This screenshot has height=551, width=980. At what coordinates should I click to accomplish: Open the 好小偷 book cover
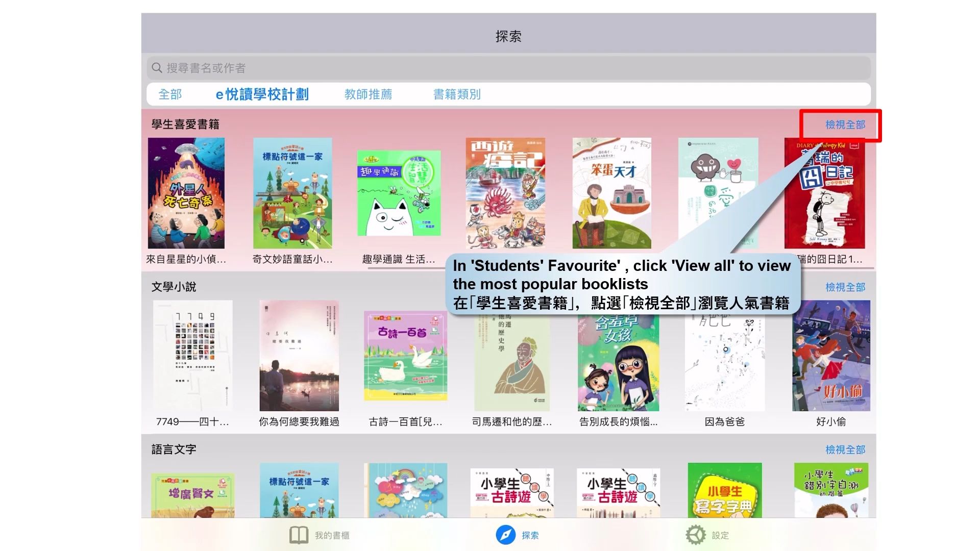coord(831,356)
